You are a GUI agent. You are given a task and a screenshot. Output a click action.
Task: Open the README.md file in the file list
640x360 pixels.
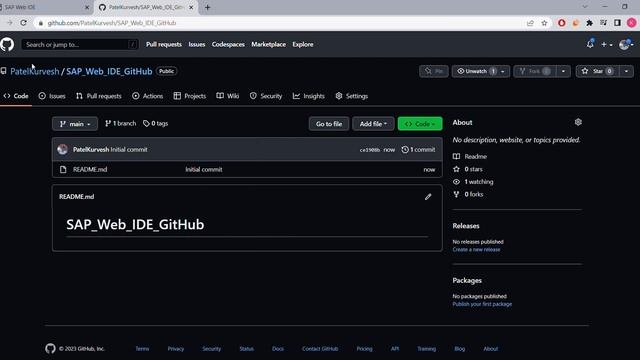[x=90, y=169]
